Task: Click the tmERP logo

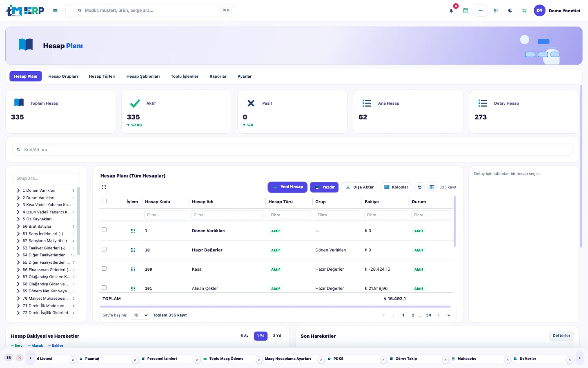Action: point(25,11)
